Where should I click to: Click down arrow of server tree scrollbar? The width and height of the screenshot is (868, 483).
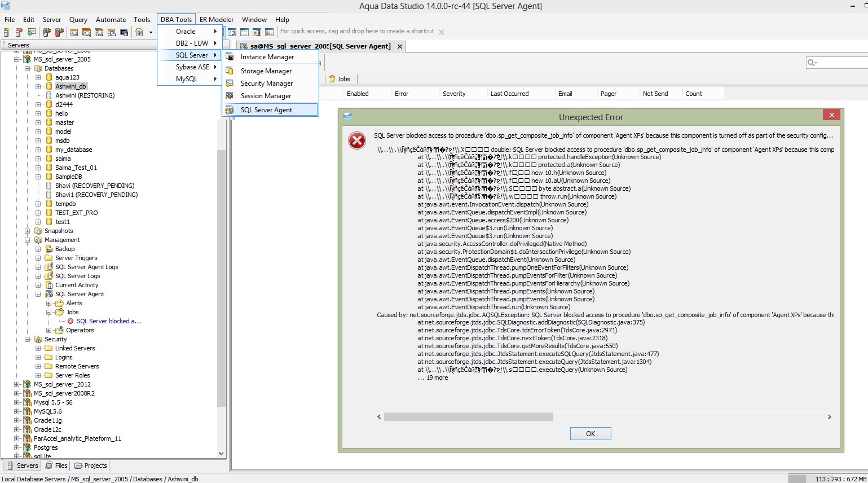click(x=221, y=453)
